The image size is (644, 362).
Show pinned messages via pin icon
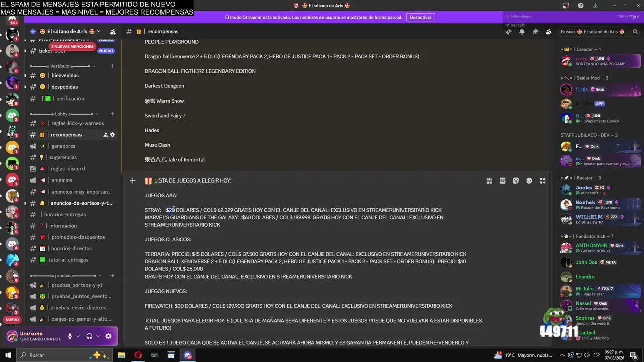(535, 31)
